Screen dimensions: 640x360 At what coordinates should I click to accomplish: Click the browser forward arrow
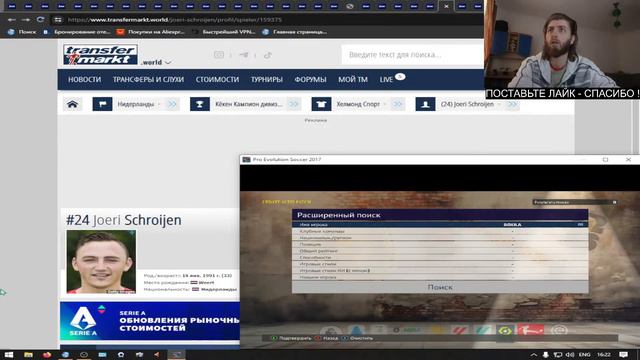(x=26, y=20)
